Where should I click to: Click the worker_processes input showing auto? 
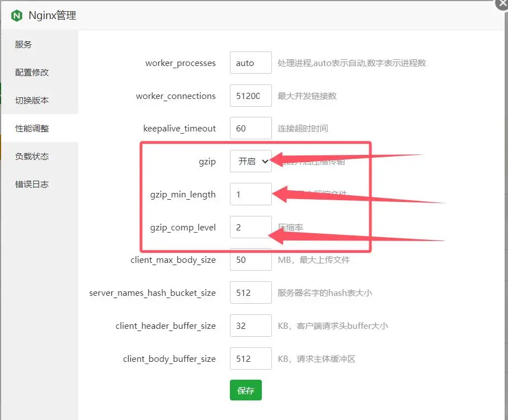[x=251, y=63]
